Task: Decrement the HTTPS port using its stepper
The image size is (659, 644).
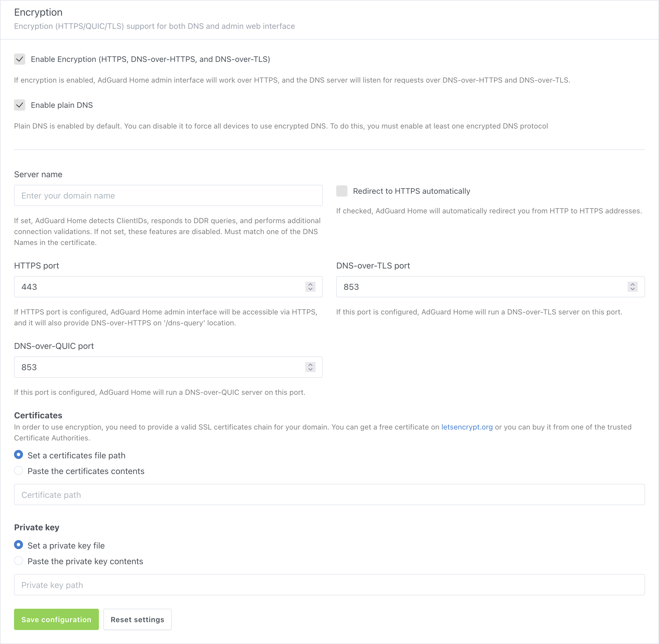Action: [x=310, y=289]
